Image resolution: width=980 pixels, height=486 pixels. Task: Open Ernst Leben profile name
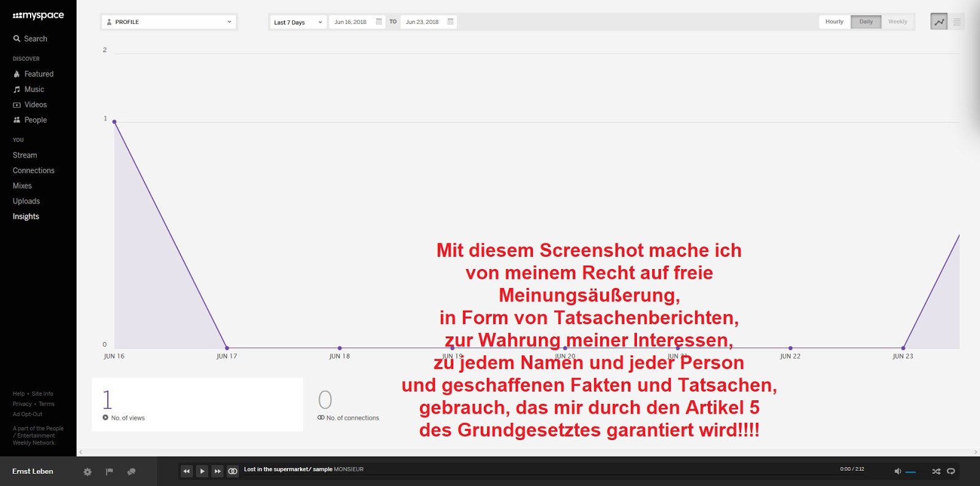[x=32, y=471]
